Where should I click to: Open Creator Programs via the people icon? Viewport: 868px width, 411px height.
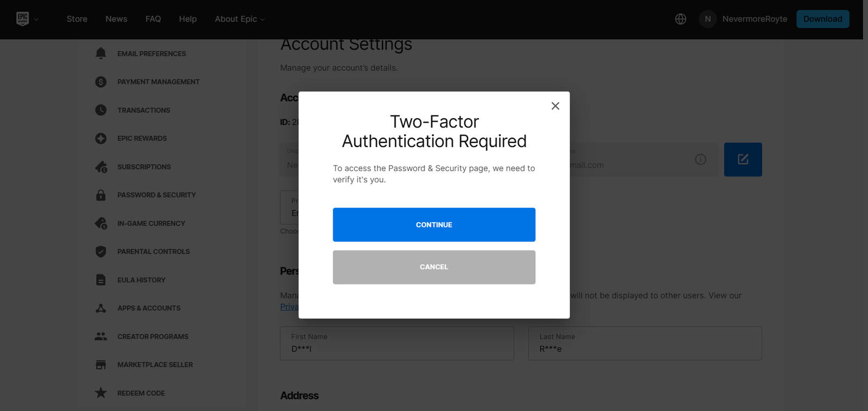(x=100, y=336)
